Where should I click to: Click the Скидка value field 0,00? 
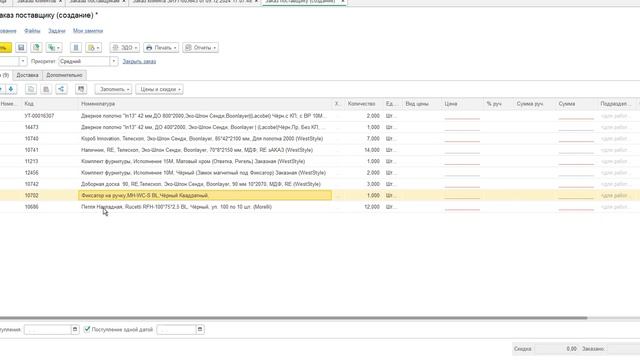point(556,349)
